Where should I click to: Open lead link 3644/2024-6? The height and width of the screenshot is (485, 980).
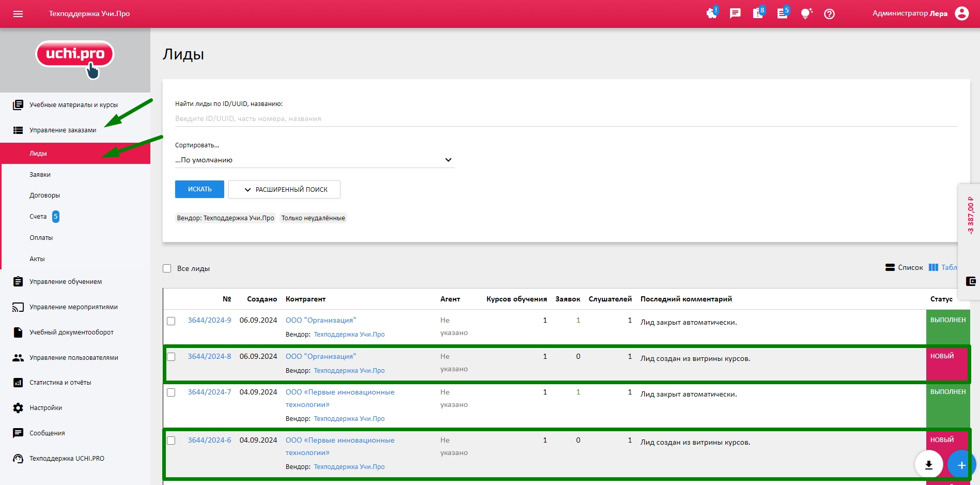pos(209,441)
